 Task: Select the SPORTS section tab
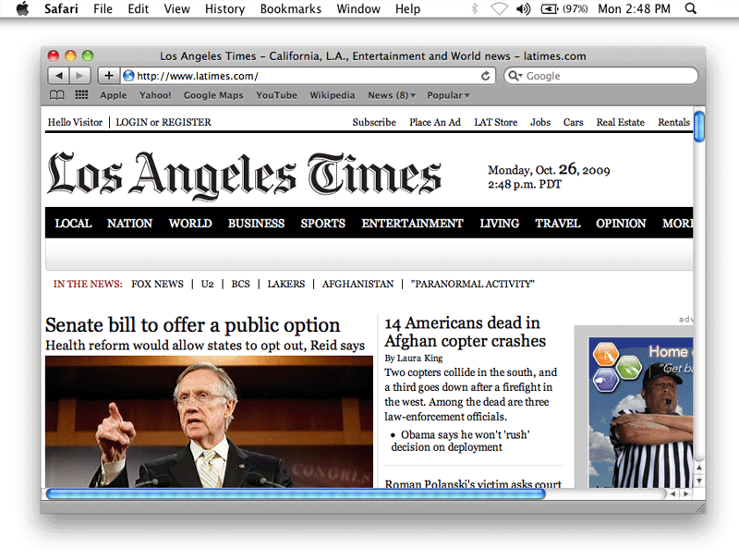click(x=322, y=223)
